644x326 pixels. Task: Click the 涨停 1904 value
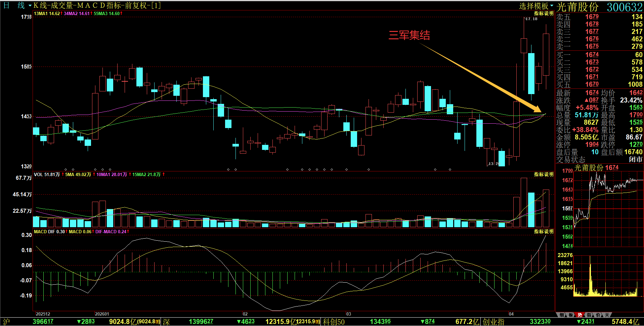(x=592, y=145)
